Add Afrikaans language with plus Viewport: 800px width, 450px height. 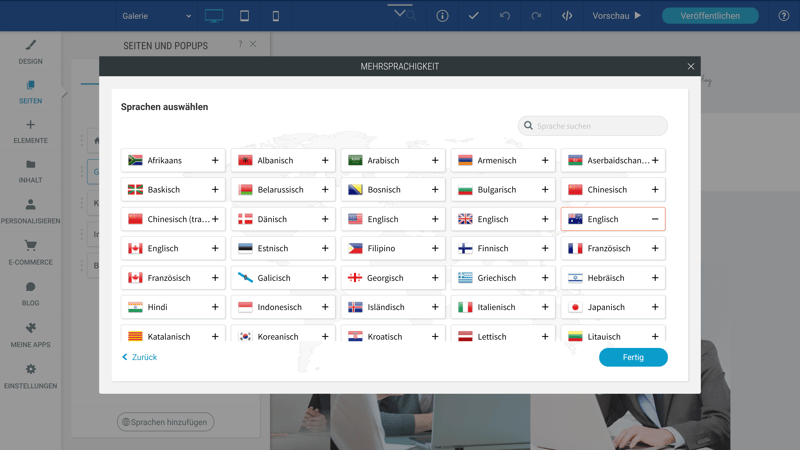pyautogui.click(x=215, y=160)
